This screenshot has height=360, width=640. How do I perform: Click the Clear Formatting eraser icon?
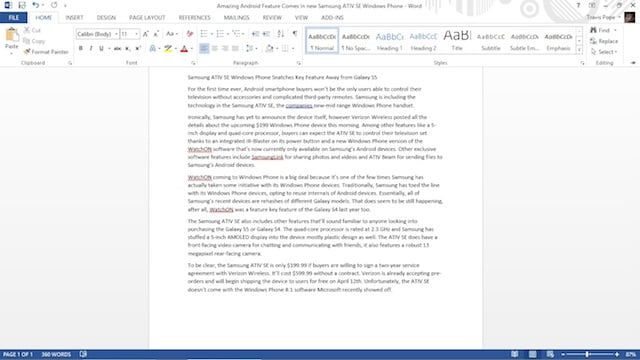(190, 34)
